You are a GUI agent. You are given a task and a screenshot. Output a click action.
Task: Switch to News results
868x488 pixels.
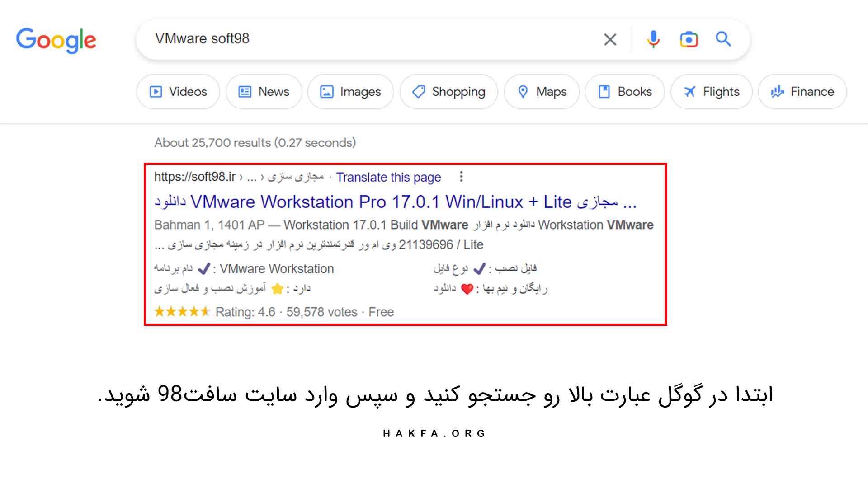click(x=264, y=92)
